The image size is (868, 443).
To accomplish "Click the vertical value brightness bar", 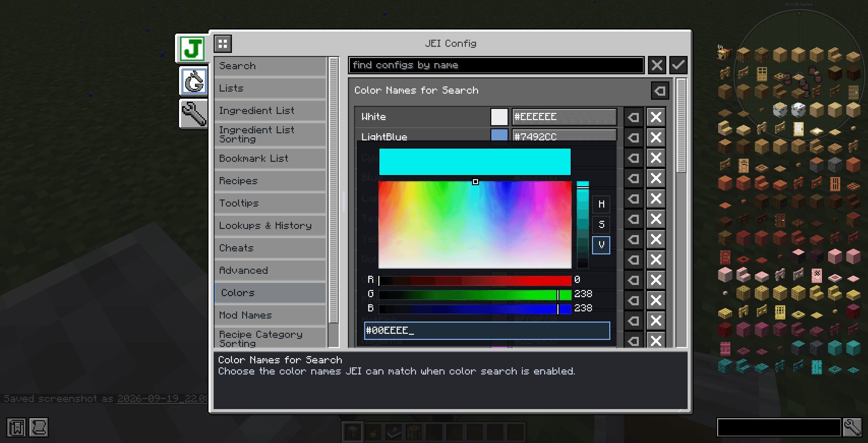I will click(583, 225).
